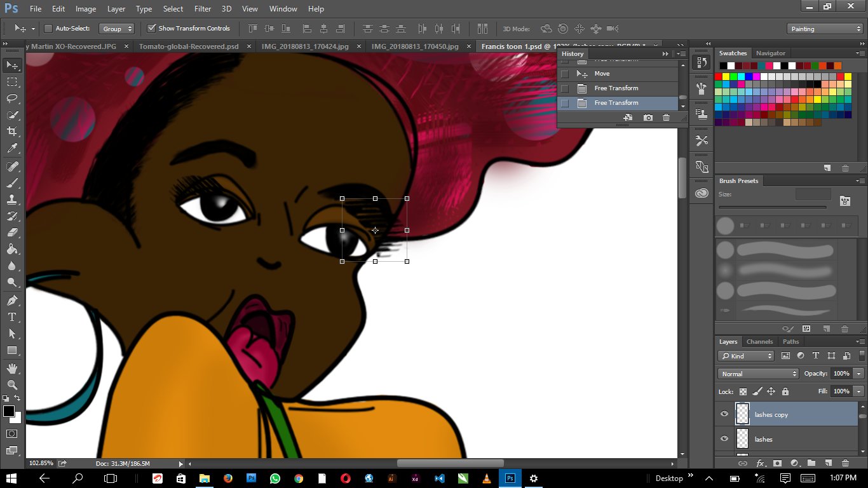Select the Dodge tool
The height and width of the screenshot is (488, 868).
(12, 282)
